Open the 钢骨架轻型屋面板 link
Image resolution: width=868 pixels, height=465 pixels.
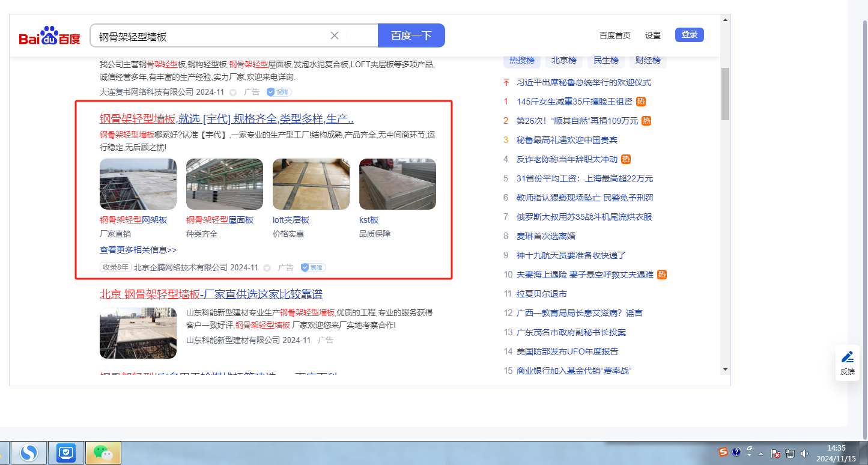tap(220, 220)
